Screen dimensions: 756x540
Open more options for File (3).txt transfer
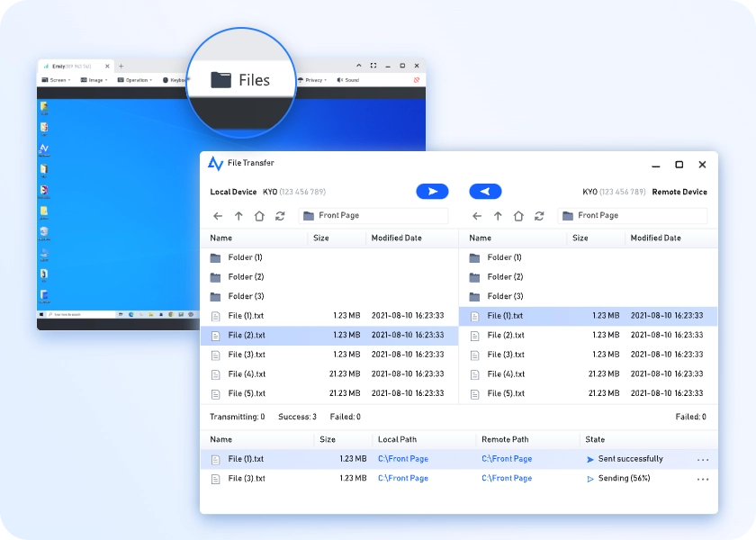click(x=703, y=479)
